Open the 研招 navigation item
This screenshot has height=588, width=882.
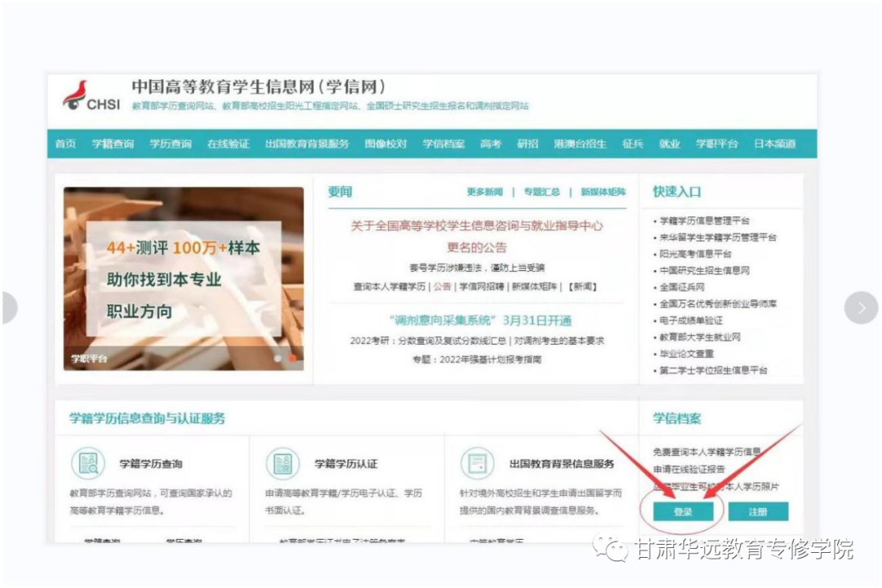pos(528,144)
